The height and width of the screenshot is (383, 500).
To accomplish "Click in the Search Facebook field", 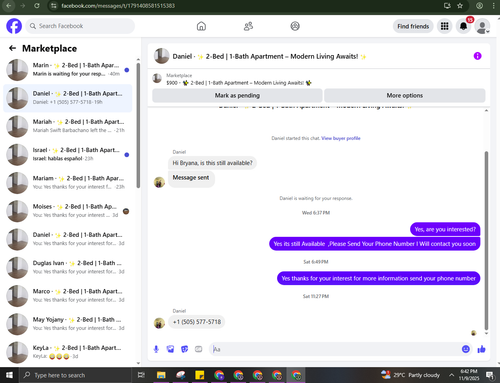I will (x=80, y=26).
